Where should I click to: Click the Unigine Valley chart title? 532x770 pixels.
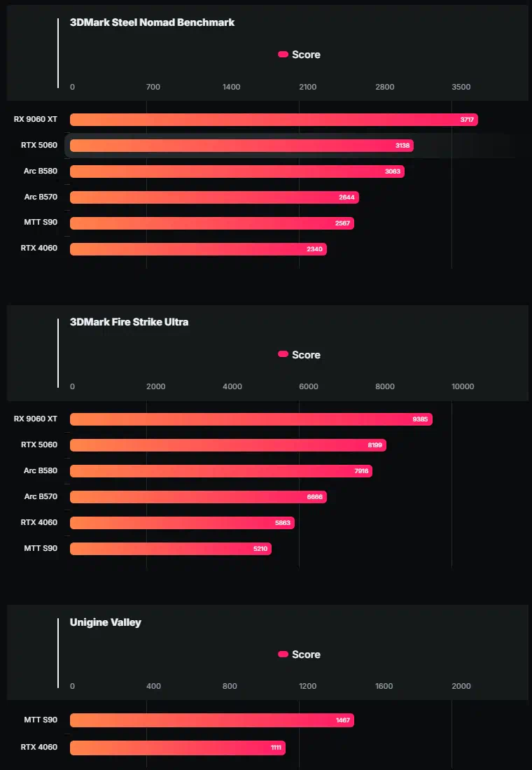(x=106, y=622)
